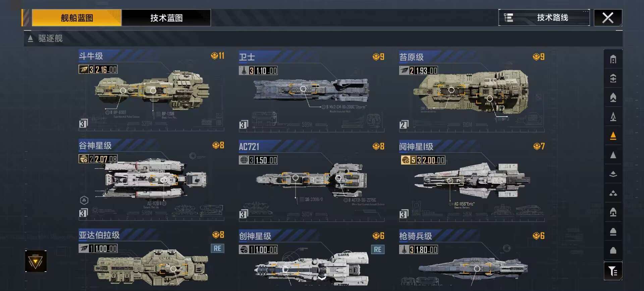The image size is (644, 291).
Task: Expand the downward chevron under 创神星级
Action: point(322,278)
